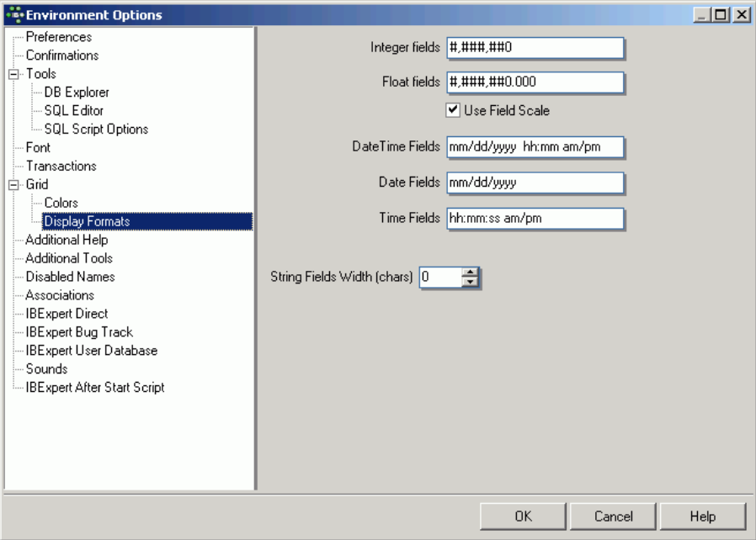The image size is (756, 540).
Task: Click into the Integer fields format box
Action: 535,48
